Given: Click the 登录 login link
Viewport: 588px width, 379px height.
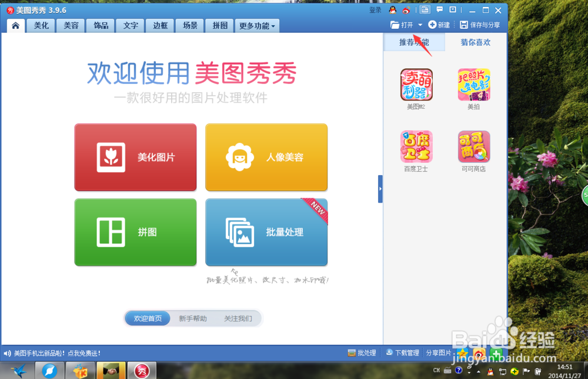Looking at the screenshot, I should (x=375, y=10).
